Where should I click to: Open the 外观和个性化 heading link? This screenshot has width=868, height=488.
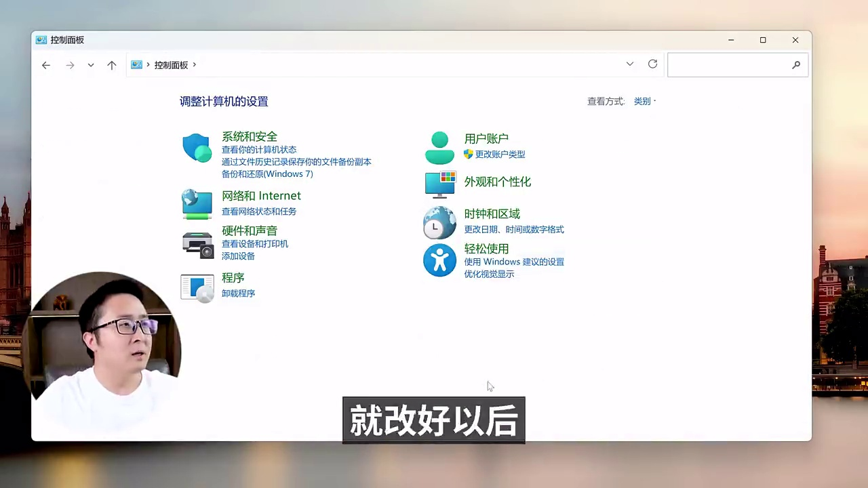tap(498, 182)
